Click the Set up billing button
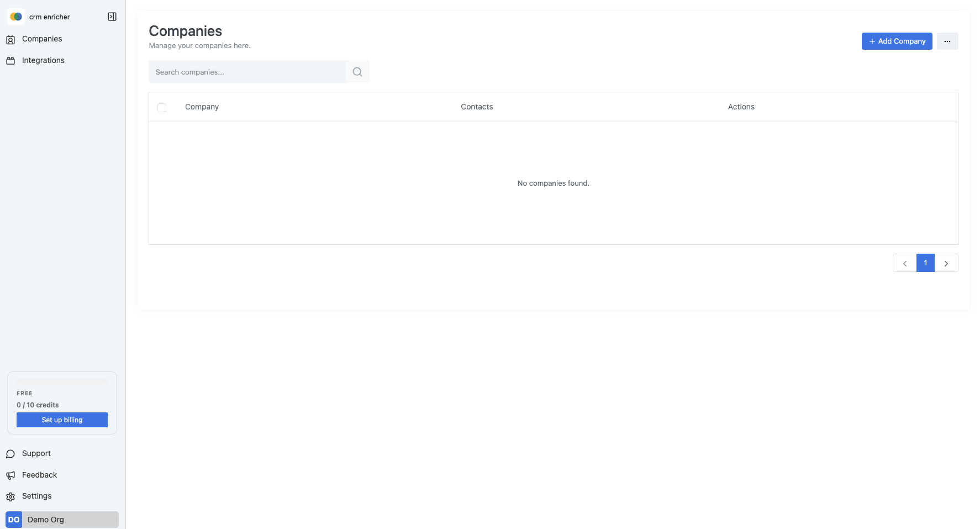This screenshot has height=529, width=980. coord(62,420)
